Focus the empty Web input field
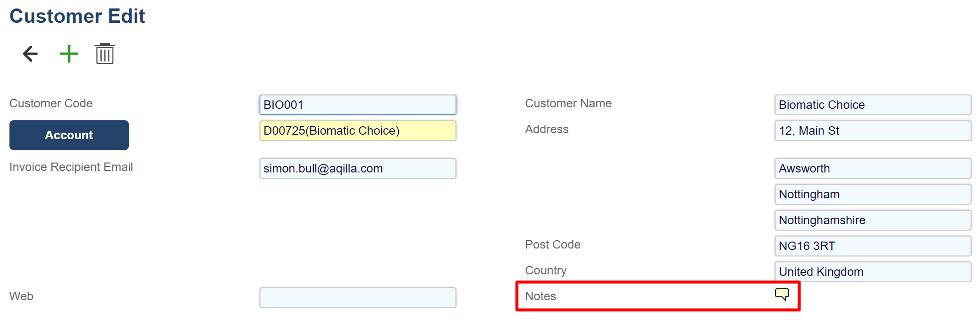Screen dimensions: 980x334 click(x=357, y=298)
